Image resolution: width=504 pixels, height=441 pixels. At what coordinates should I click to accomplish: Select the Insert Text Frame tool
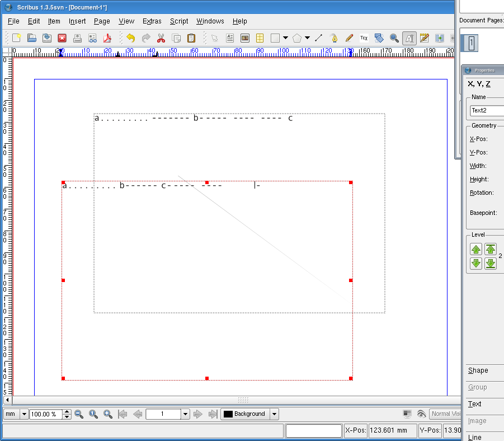230,38
